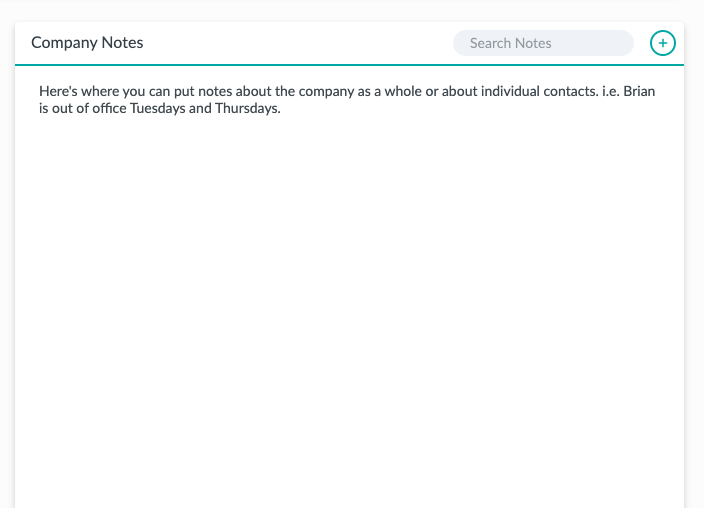Click the word "Notes" in panel title
The height and width of the screenshot is (508, 704).
pyautogui.click(x=122, y=43)
